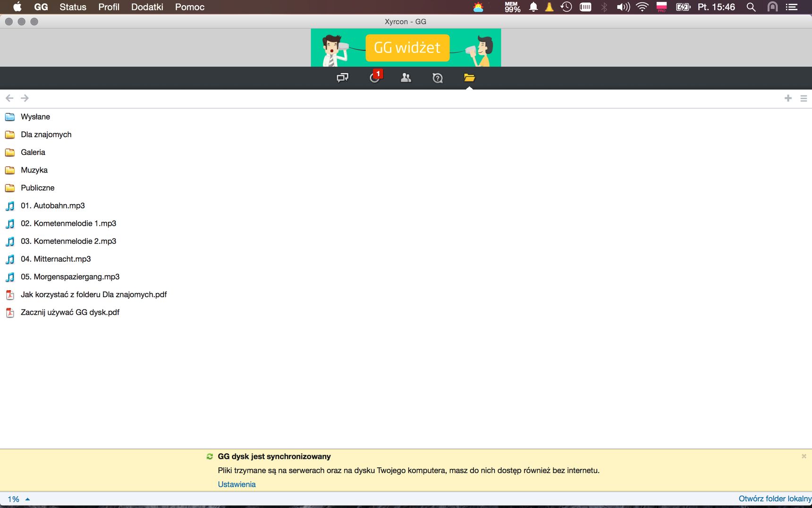Open Notification Center list icon

click(792, 7)
